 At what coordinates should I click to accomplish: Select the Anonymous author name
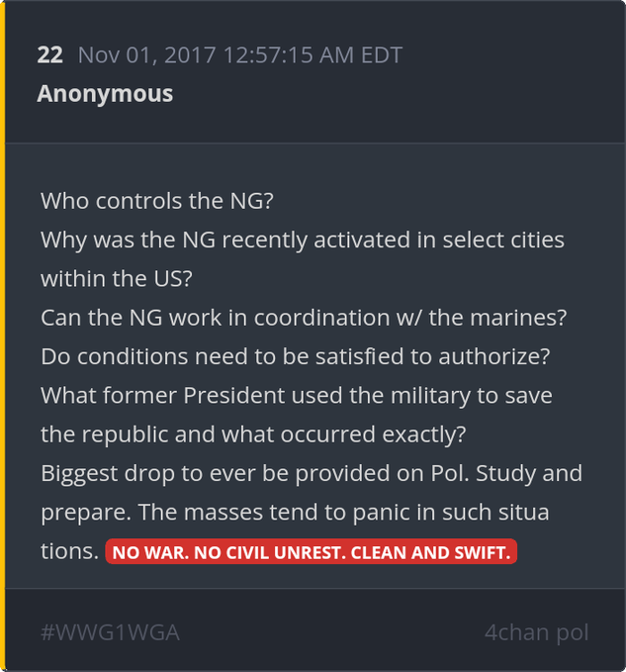pyautogui.click(x=105, y=94)
